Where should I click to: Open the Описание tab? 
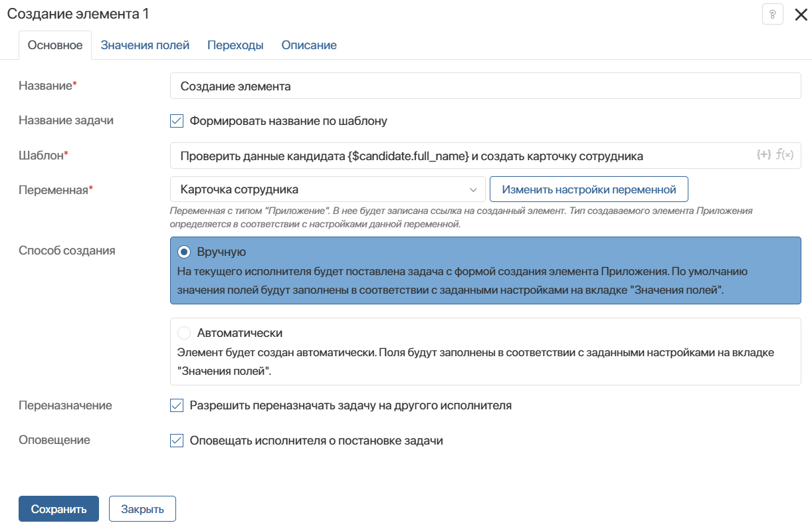click(309, 45)
